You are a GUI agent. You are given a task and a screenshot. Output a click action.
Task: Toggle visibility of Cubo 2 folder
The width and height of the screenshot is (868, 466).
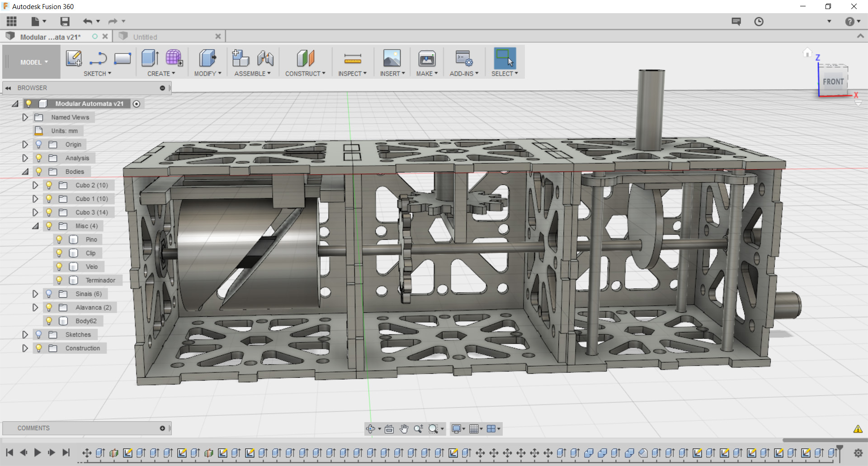(49, 185)
